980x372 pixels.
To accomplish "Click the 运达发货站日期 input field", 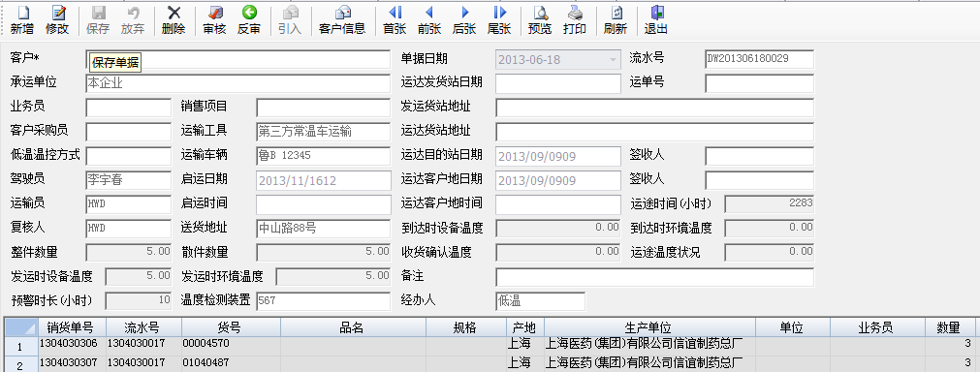I will (x=558, y=83).
